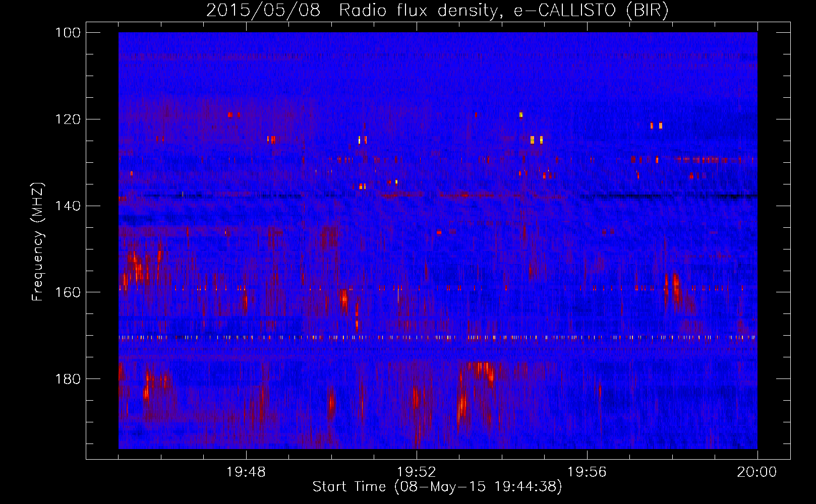Screen dimensions: 816x504
Task: Click the 'Start Time (08-May-15 19:44:38)' label
Action: [x=437, y=487]
